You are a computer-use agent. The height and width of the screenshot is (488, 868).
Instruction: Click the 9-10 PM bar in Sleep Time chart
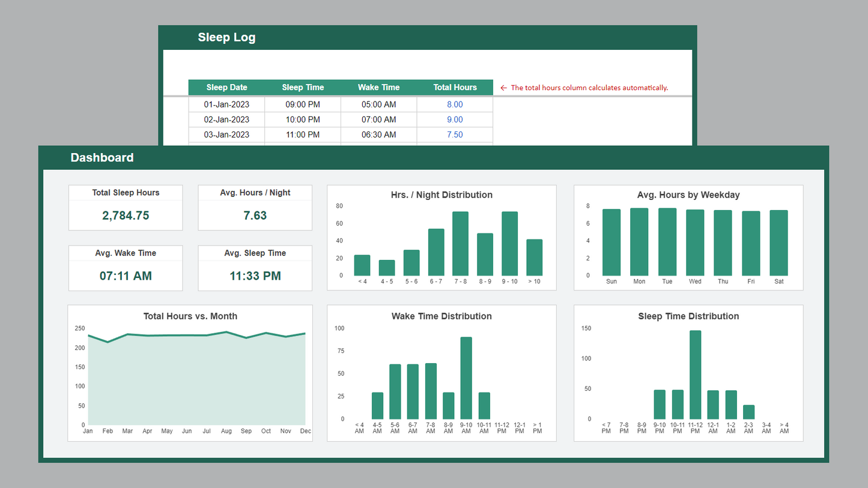(660, 405)
